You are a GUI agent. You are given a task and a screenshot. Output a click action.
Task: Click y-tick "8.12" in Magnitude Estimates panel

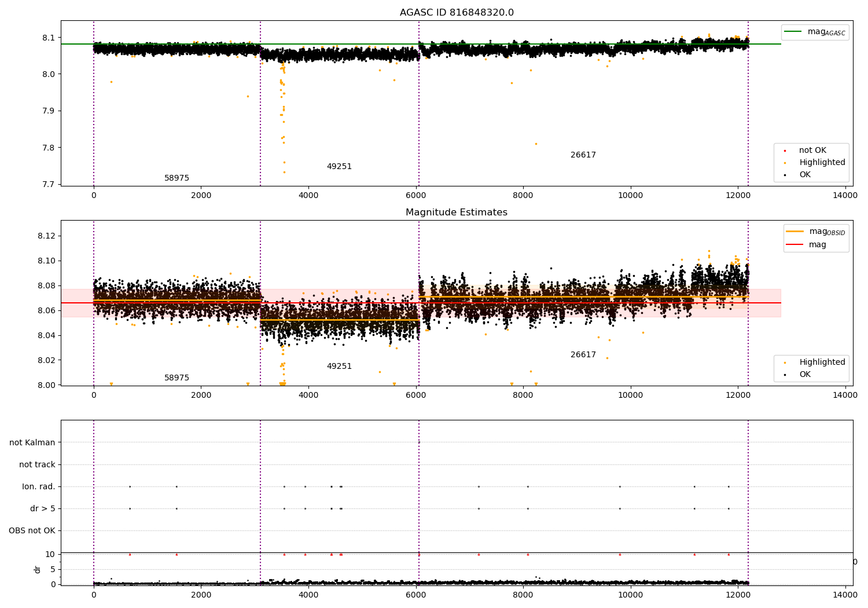point(46,236)
